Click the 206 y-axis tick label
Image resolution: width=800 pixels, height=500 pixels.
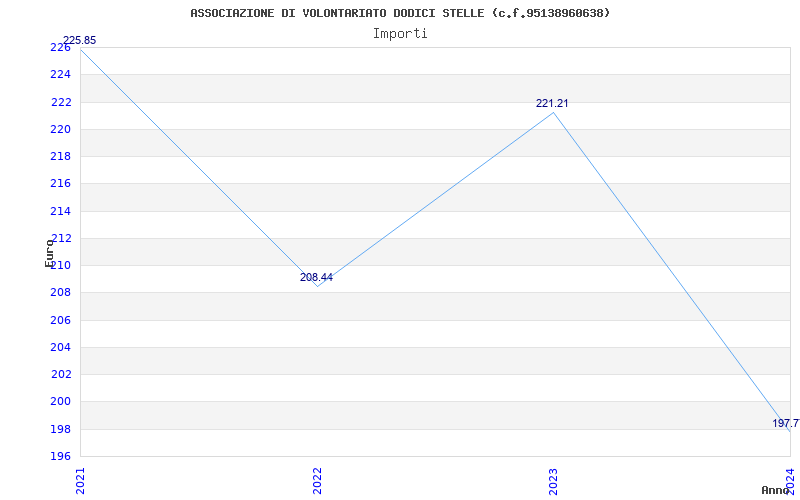pos(60,320)
